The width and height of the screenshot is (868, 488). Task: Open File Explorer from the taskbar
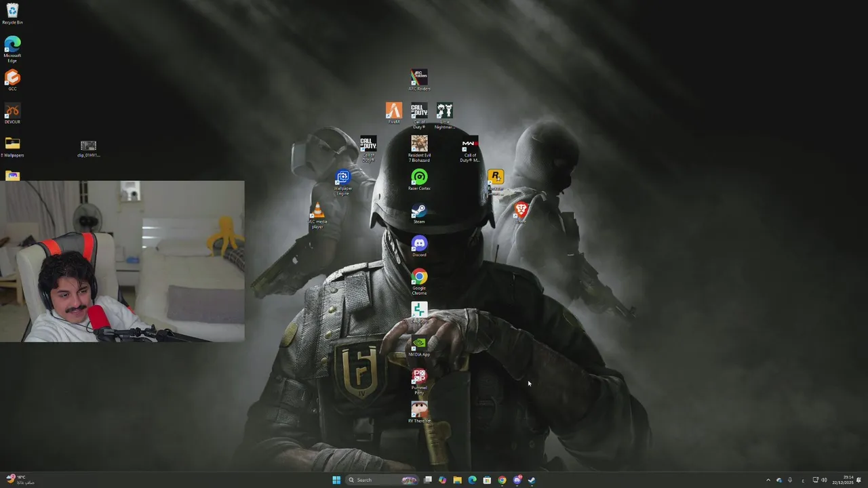point(457,480)
